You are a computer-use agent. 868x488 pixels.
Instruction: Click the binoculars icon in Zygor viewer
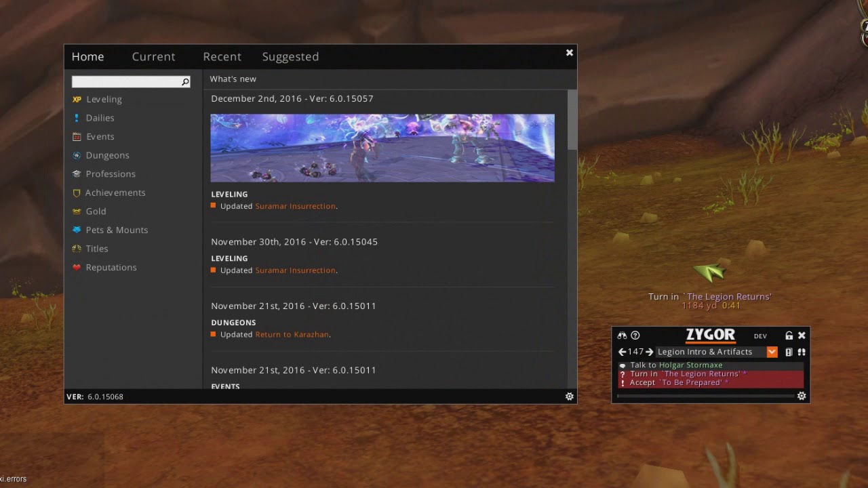[622, 335]
